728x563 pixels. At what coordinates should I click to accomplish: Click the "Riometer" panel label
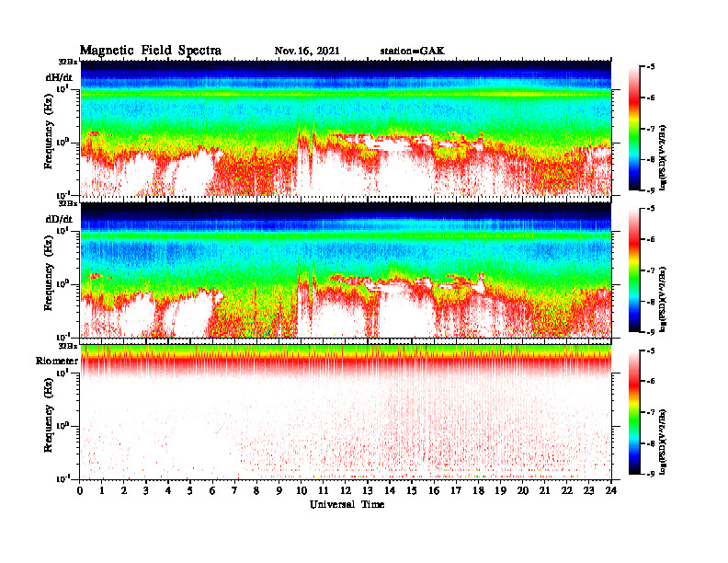(x=57, y=361)
